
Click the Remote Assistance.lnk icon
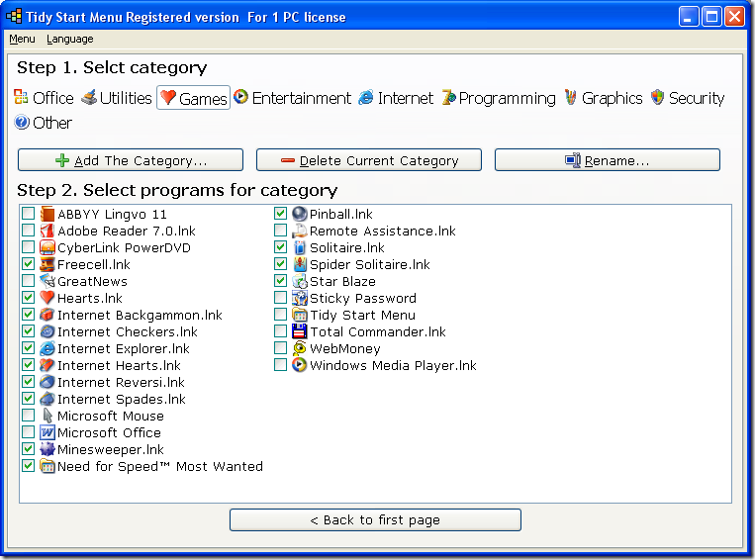300,231
